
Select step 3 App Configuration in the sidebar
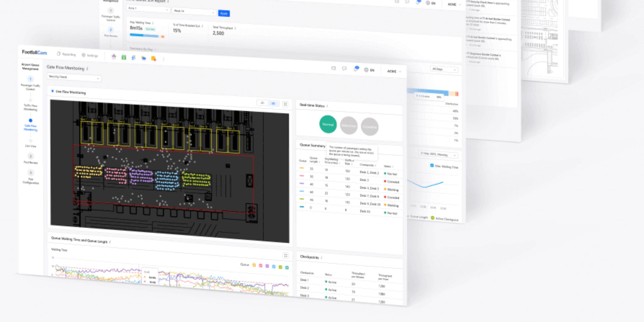tap(31, 177)
